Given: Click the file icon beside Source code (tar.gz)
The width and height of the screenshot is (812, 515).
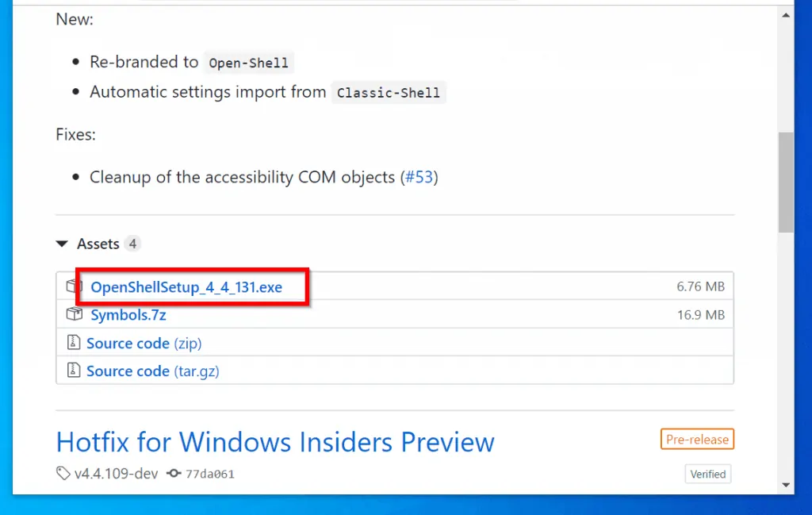Looking at the screenshot, I should (74, 371).
